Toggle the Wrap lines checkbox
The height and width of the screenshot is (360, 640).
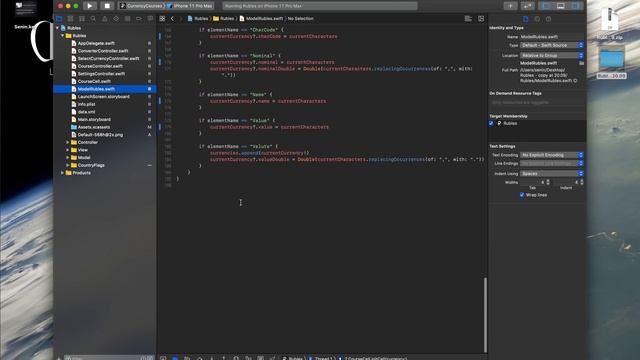[522, 195]
